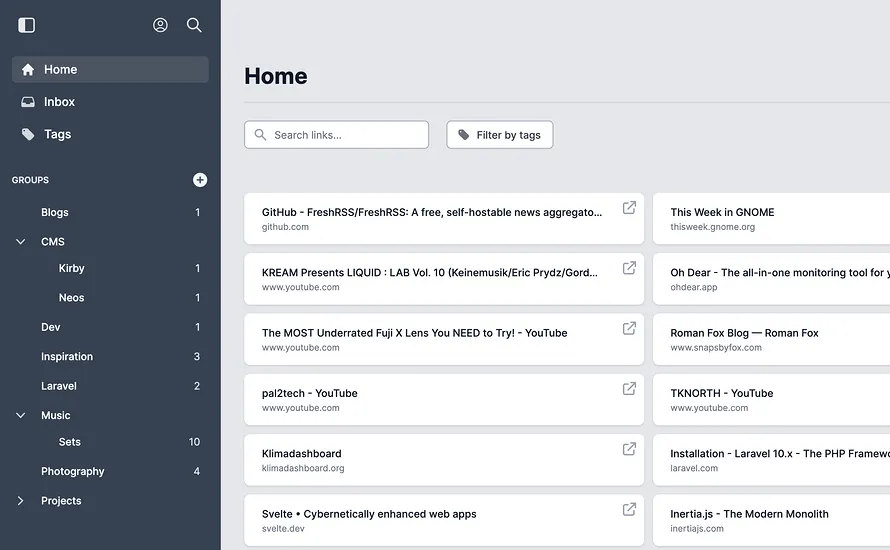Open the Filter by tags button
890x550 pixels.
pyautogui.click(x=499, y=135)
